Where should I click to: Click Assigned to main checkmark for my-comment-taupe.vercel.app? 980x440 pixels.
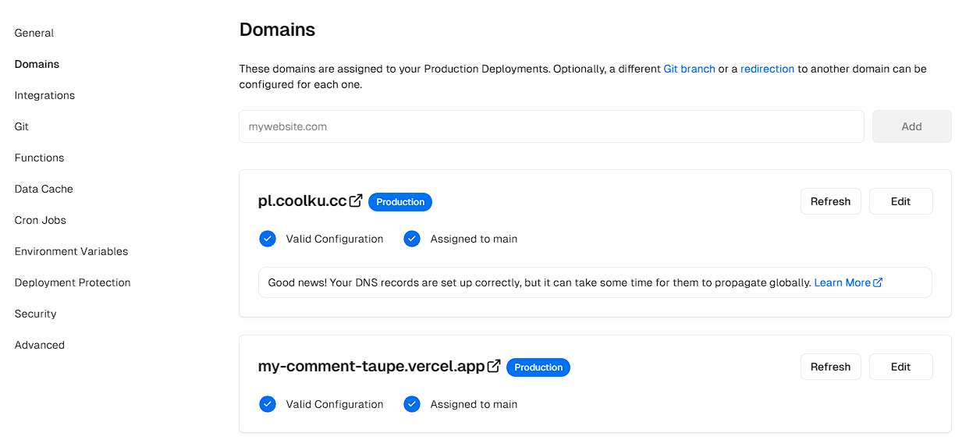412,404
